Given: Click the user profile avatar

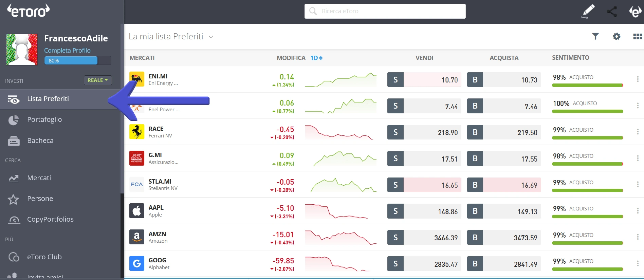Looking at the screenshot, I should [22, 50].
